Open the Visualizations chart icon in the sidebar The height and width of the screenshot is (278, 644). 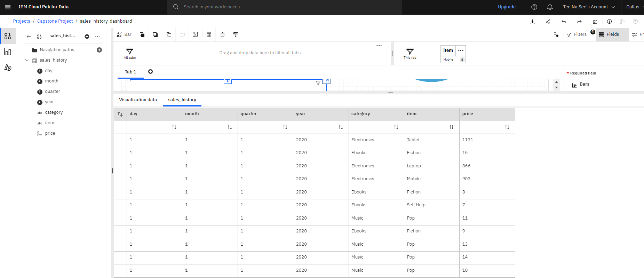8,52
